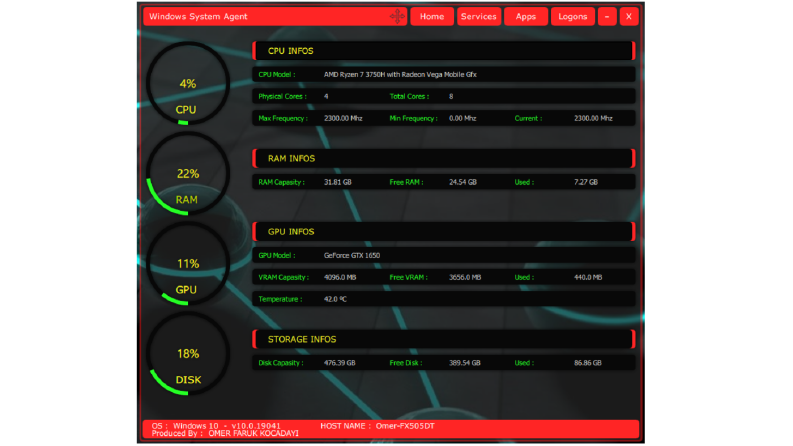Click the Min Frequency value 0.00 Mhz
This screenshot has width=793, height=446.
462,118
